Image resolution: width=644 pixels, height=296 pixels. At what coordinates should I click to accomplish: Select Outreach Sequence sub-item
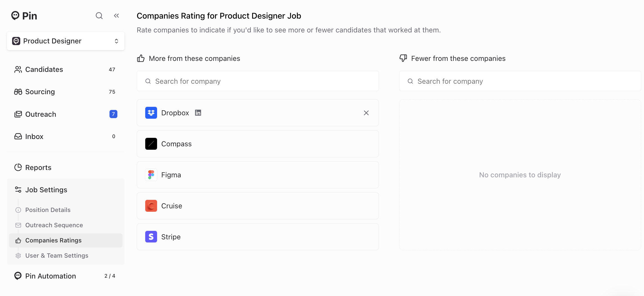[54, 225]
